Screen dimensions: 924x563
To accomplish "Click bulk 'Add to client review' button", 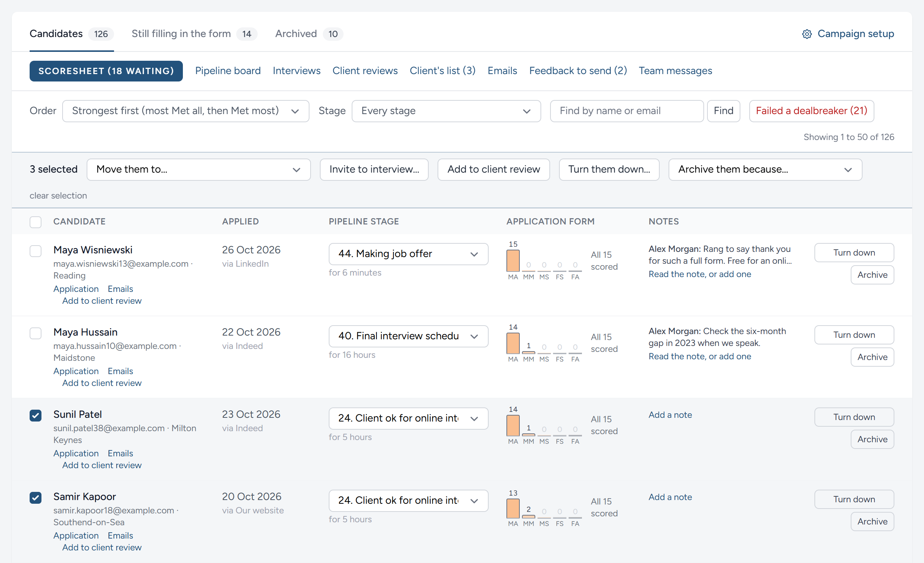I will [x=493, y=169].
